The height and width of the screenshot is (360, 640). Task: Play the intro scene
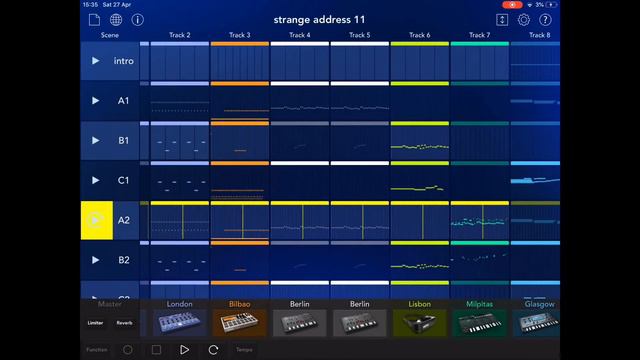(96, 61)
